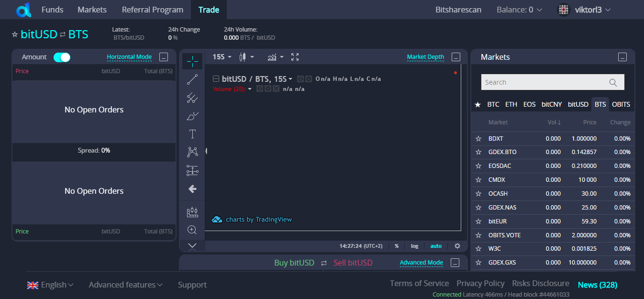Open the 15S interval dropdown
644x299 pixels.
(x=222, y=57)
